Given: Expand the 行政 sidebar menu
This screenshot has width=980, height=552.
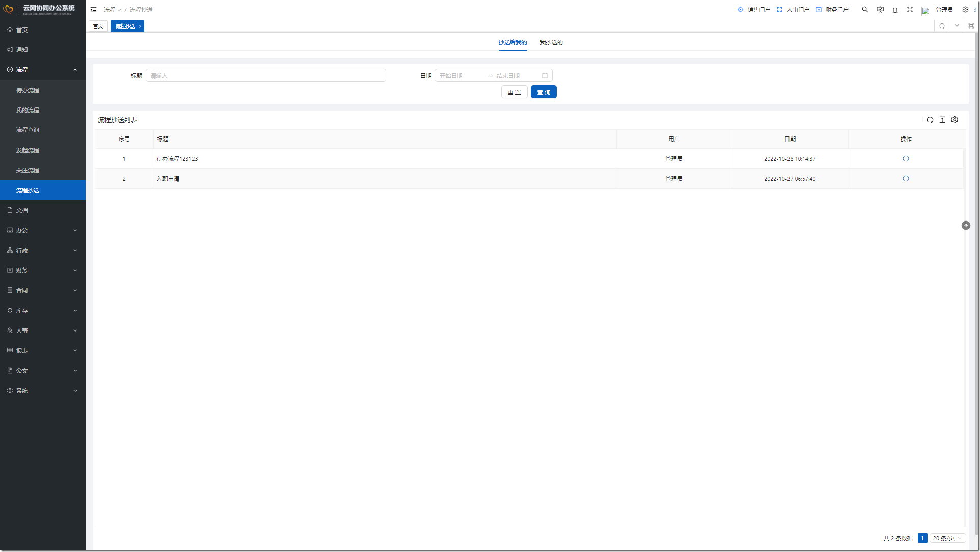Looking at the screenshot, I should (43, 251).
